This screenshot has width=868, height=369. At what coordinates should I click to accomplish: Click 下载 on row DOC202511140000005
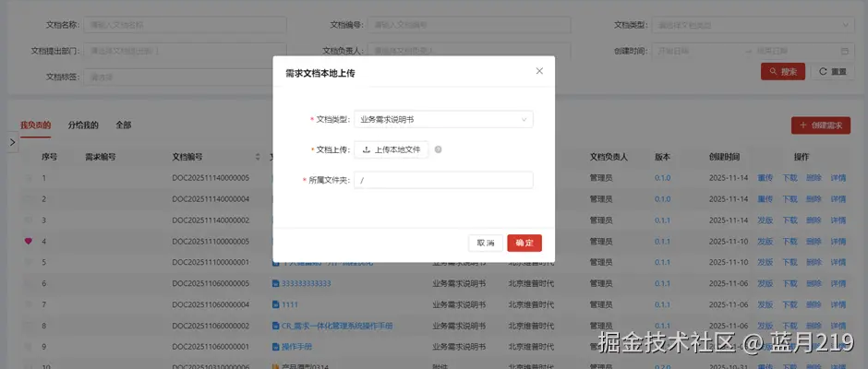(x=790, y=178)
